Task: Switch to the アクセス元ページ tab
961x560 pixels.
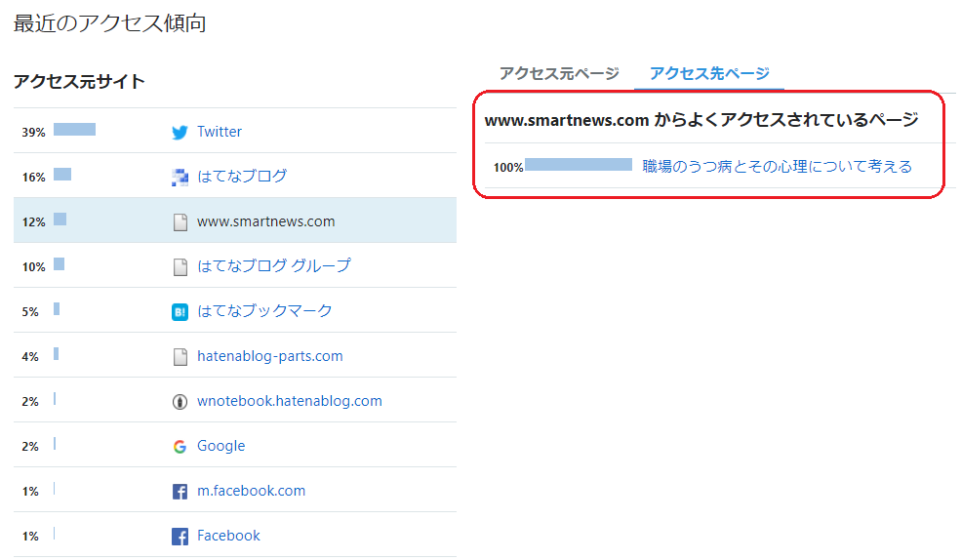Action: click(x=559, y=73)
